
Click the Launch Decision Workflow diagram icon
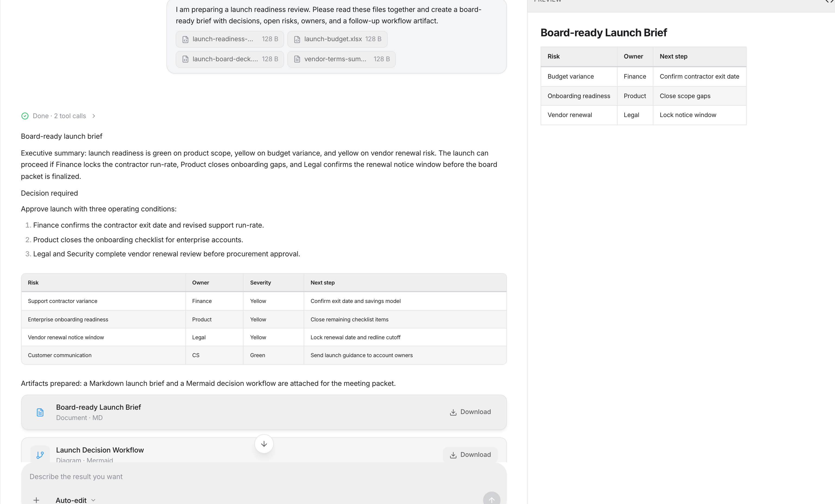(40, 455)
